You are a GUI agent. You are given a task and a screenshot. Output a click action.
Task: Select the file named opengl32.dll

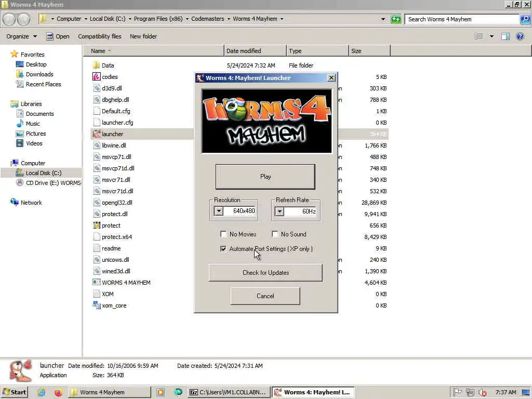point(117,203)
